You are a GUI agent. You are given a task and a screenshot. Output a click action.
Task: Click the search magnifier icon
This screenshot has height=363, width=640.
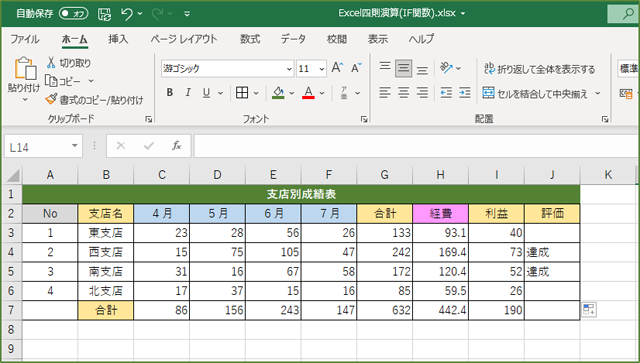click(628, 13)
